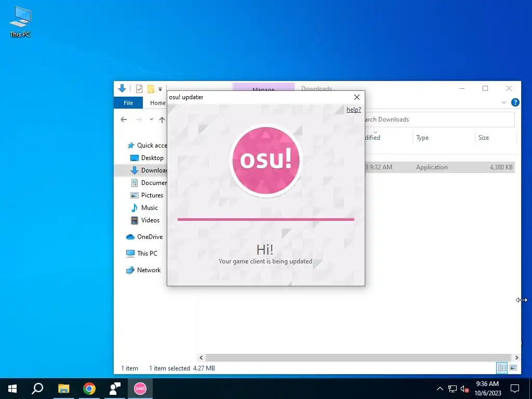Open the notification center icon
The image size is (532, 399).
515,389
